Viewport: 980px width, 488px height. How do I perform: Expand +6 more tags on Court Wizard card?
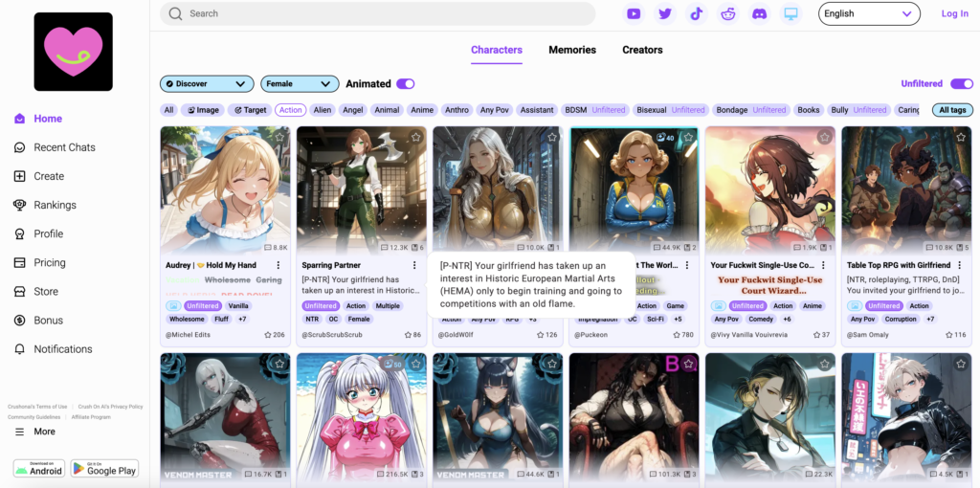click(787, 320)
